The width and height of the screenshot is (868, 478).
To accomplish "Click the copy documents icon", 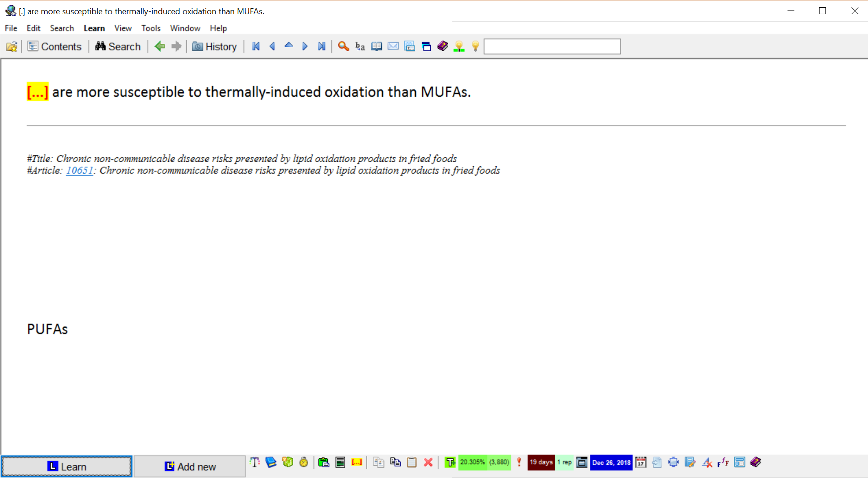I will coord(395,462).
